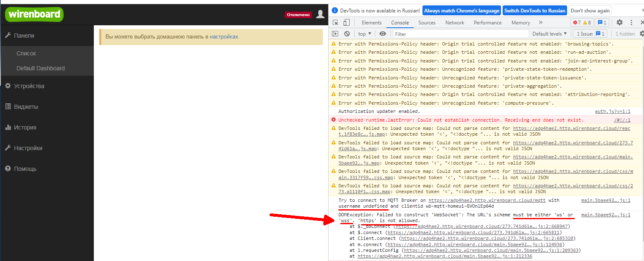
Task: Clear the console log
Action: [347, 34]
